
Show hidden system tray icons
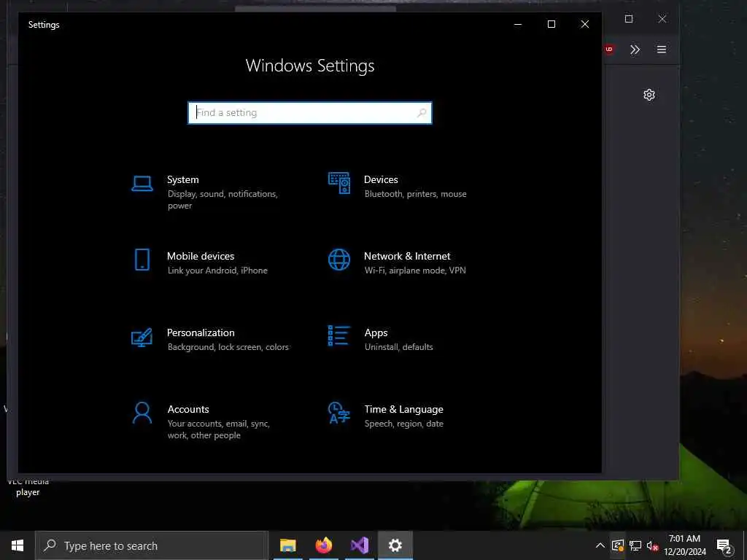600,545
